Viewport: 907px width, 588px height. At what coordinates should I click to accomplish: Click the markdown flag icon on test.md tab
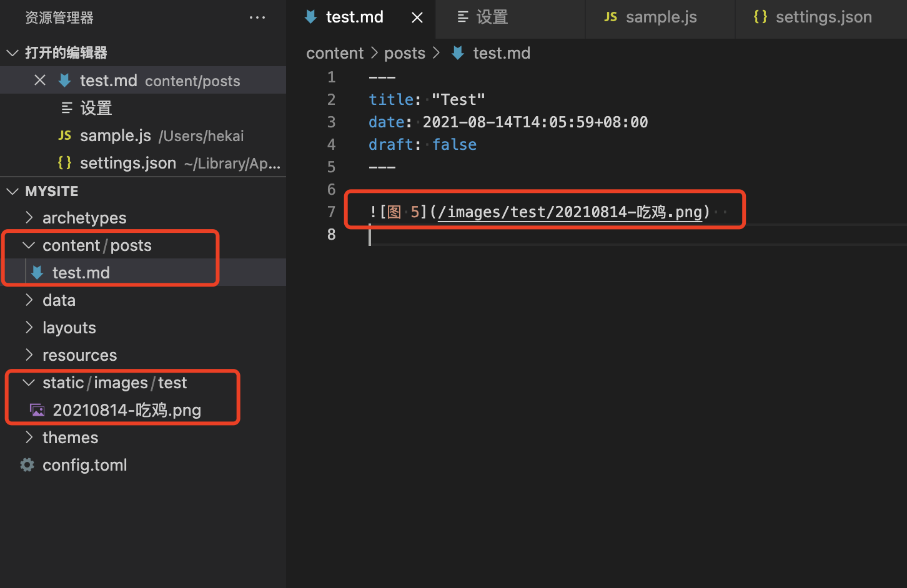click(x=310, y=17)
